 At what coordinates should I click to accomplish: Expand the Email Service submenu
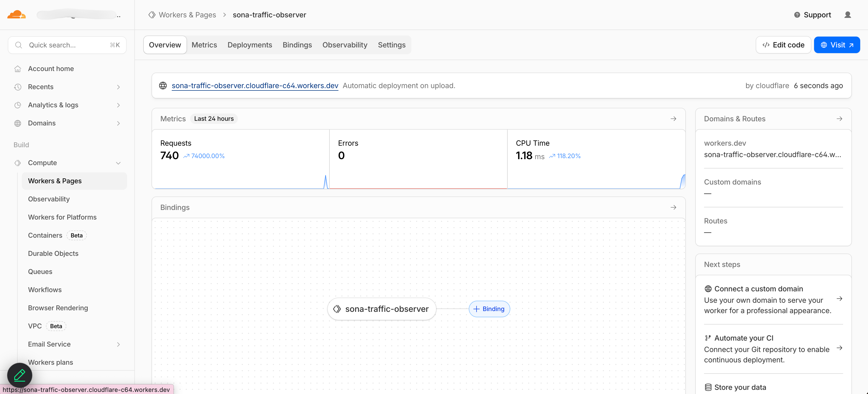tap(118, 344)
